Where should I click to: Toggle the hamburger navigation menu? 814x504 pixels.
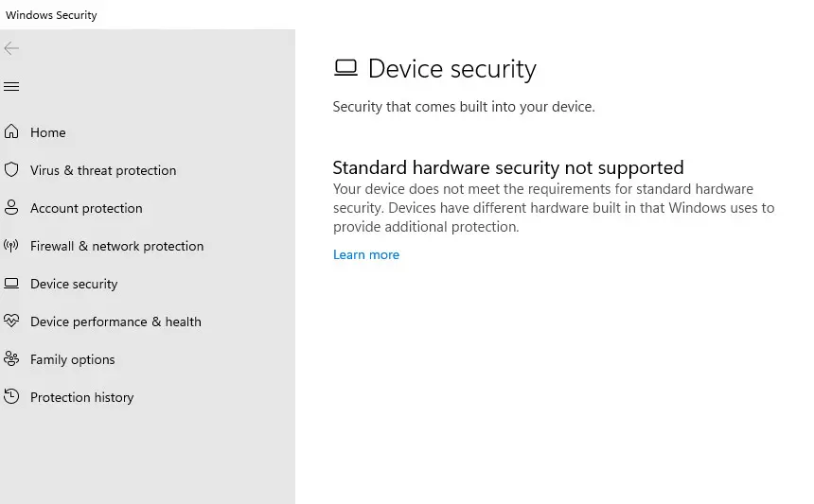[11, 87]
